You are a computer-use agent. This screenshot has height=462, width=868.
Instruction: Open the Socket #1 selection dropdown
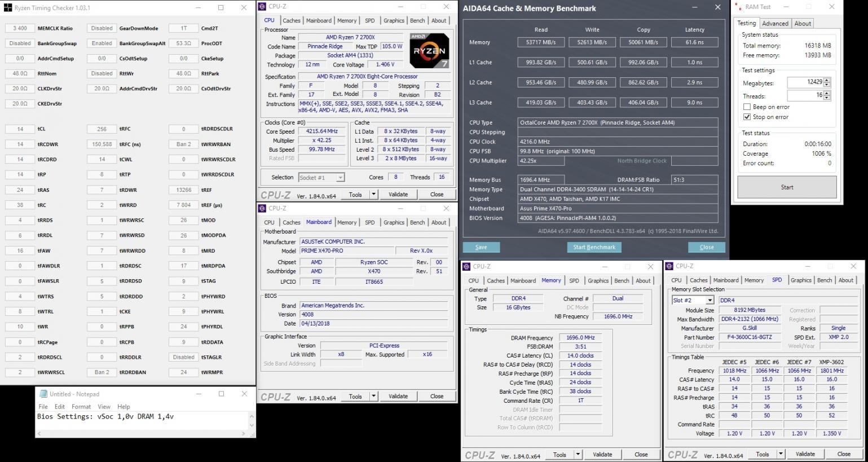340,178
